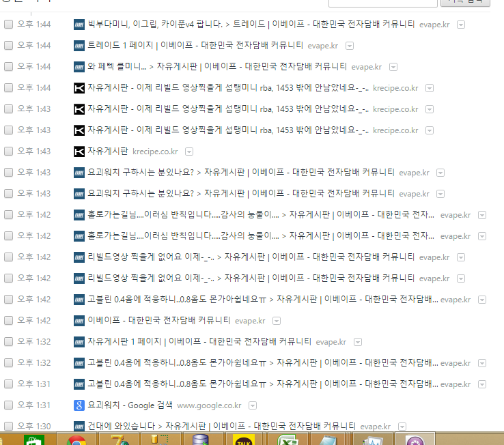Open dropdown of 1:31 고블린 0.4옴 entry

(x=482, y=384)
